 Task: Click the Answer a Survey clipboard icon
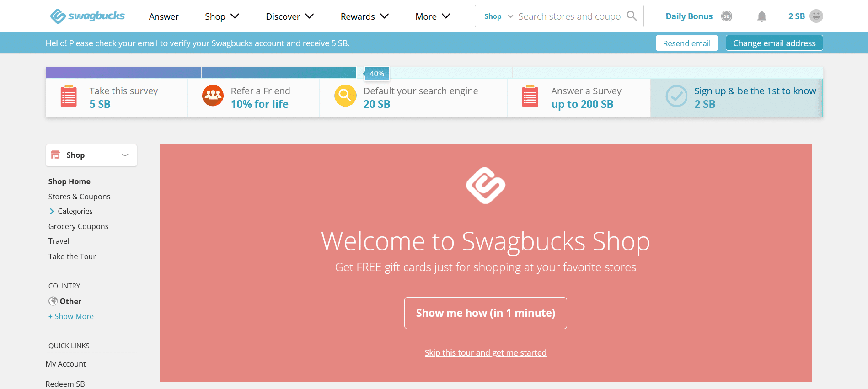(530, 96)
